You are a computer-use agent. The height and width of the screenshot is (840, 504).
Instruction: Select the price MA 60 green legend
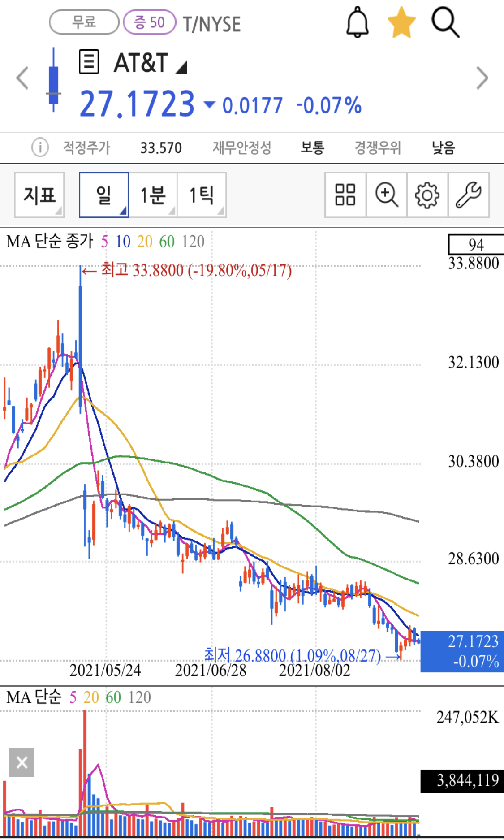pos(167,242)
